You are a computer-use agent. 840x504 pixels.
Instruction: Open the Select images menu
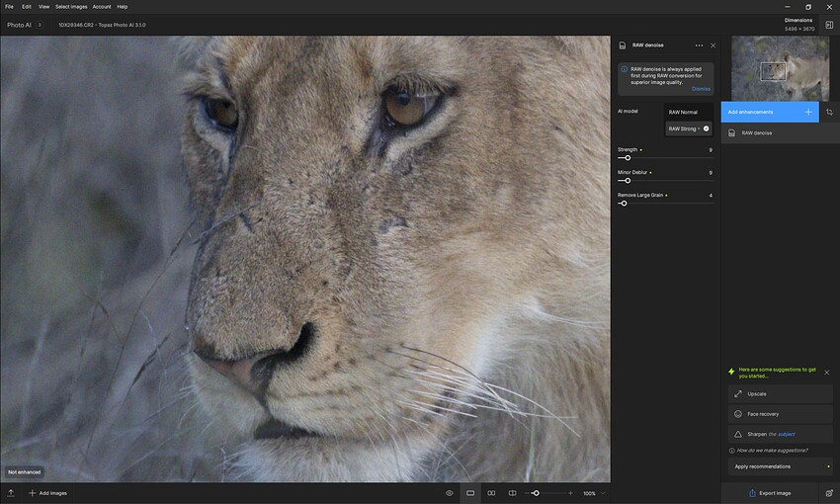click(x=71, y=7)
